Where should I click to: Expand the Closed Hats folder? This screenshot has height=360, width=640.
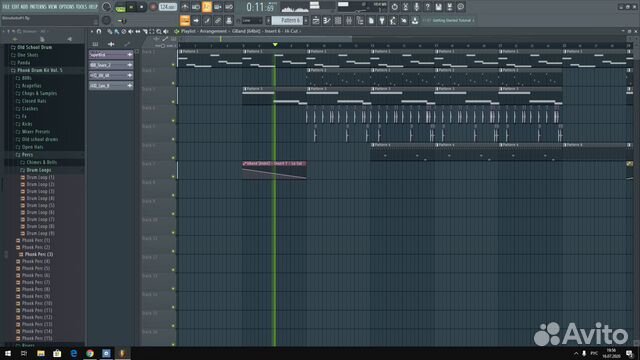(33, 101)
